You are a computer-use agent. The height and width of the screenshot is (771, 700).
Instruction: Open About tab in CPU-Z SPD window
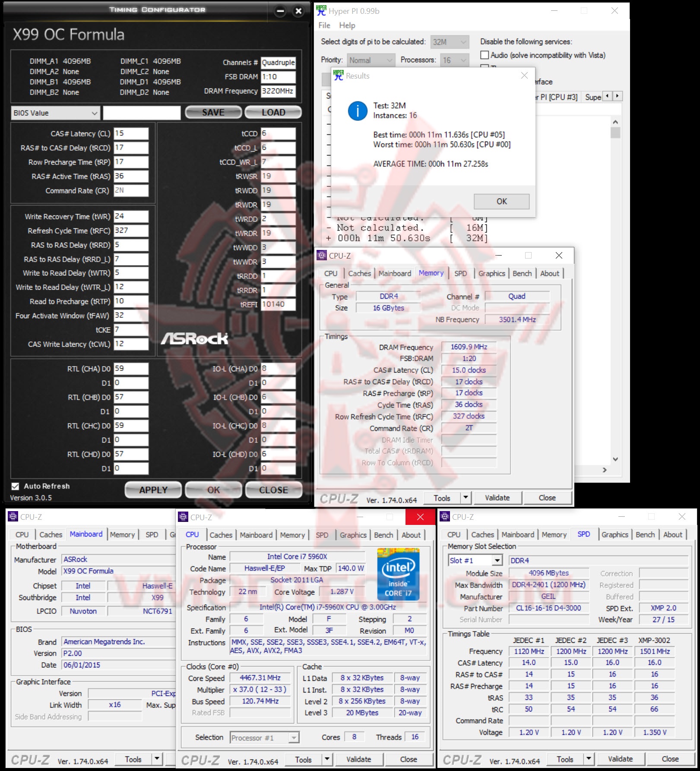tap(673, 534)
